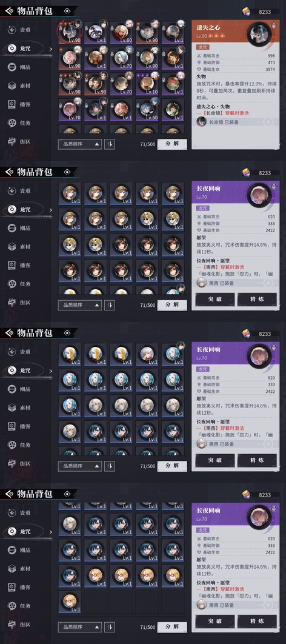Open the 任务 film-reel icon in topmost panel
The width and height of the screenshot is (286, 644).
[x=12, y=123]
